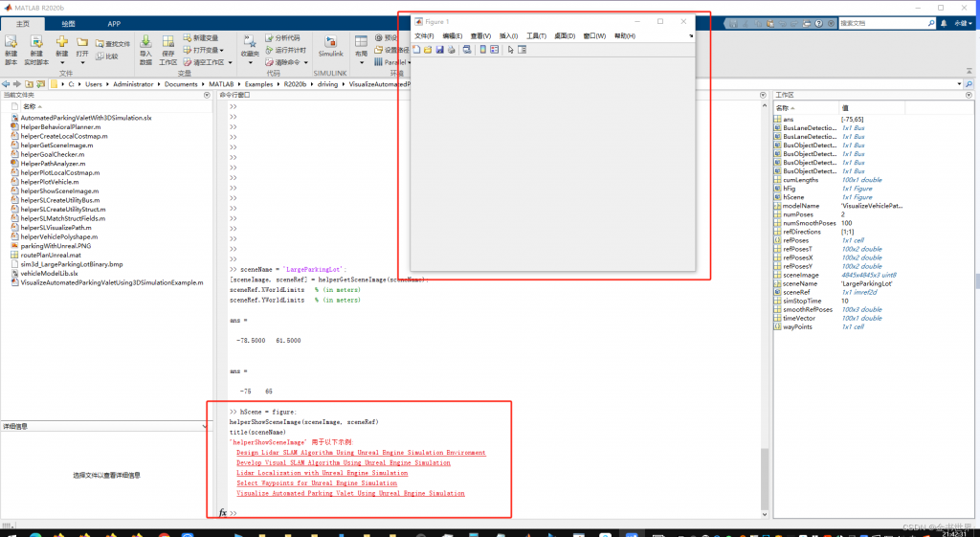Toggle Insert Legend in Figure 1 toolbar
The height and width of the screenshot is (537, 980).
[495, 50]
